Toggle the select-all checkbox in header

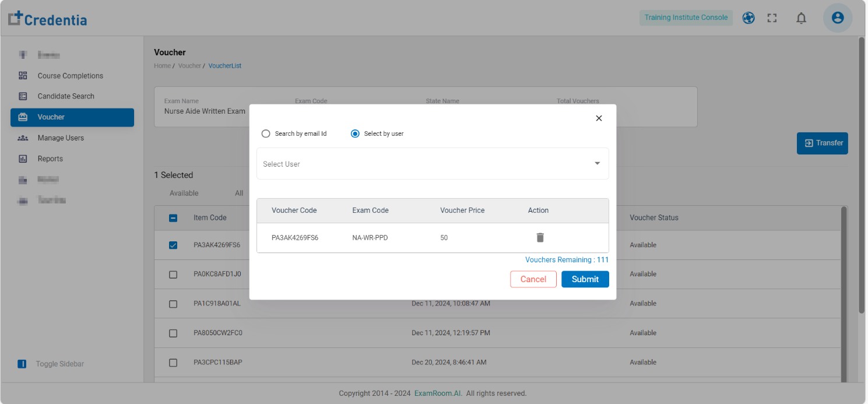click(173, 218)
